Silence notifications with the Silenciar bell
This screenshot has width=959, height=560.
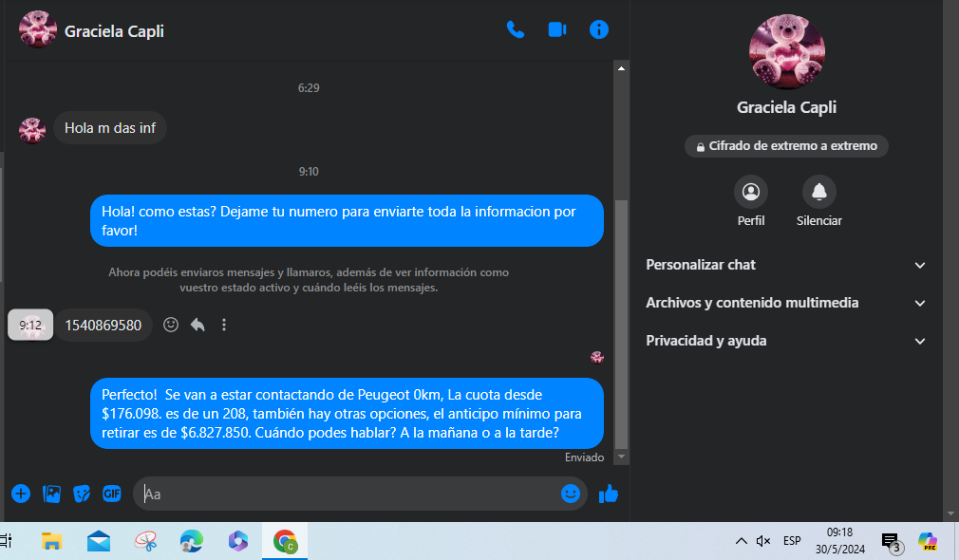818,193
